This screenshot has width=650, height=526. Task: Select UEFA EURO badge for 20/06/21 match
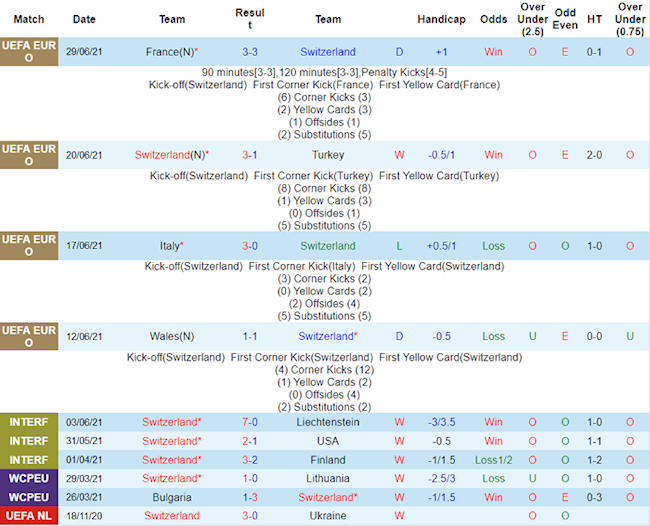tap(29, 155)
